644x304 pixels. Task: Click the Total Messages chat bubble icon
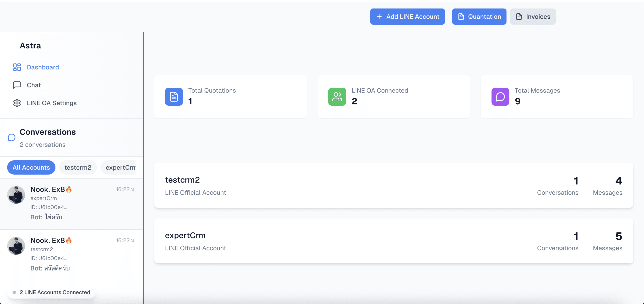click(x=501, y=96)
